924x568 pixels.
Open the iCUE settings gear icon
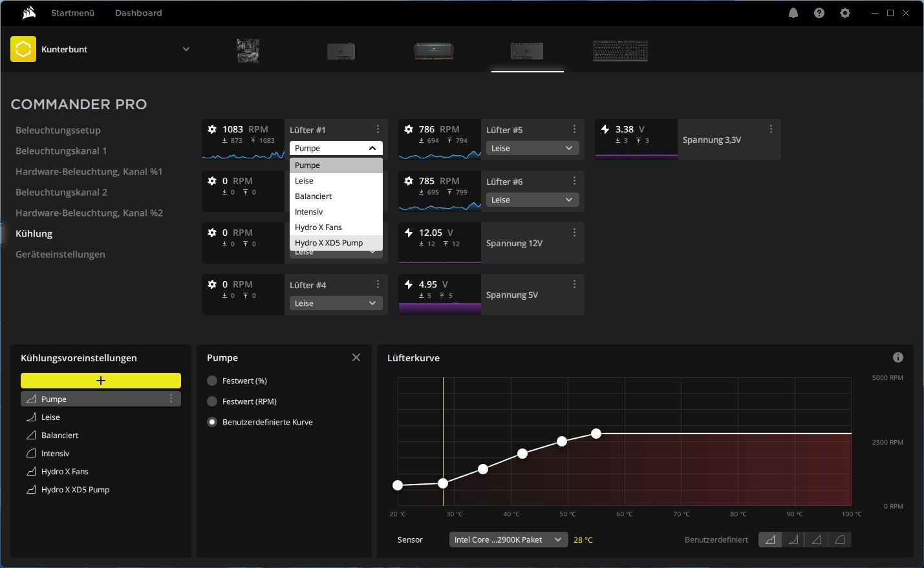point(845,13)
